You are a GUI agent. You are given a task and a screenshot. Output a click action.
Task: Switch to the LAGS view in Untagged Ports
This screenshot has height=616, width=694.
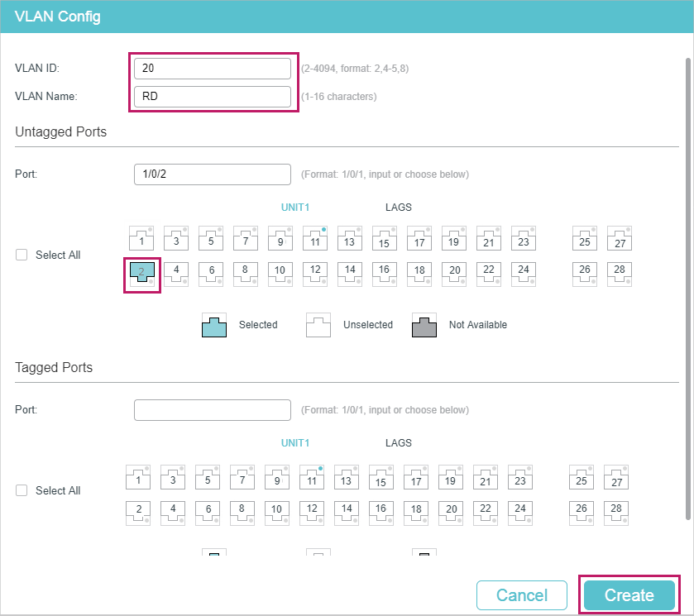(x=399, y=207)
